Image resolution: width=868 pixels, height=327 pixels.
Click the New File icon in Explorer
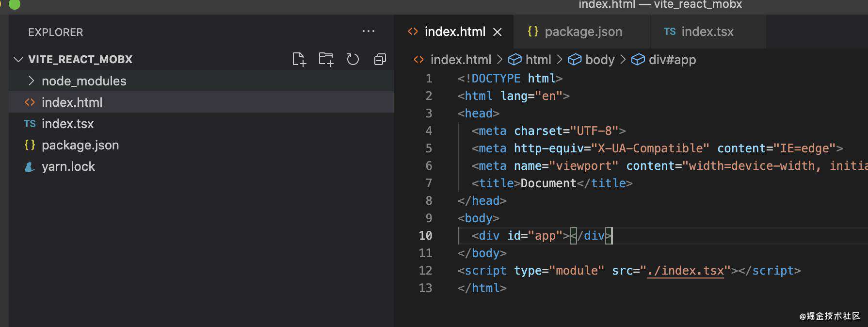coord(299,59)
